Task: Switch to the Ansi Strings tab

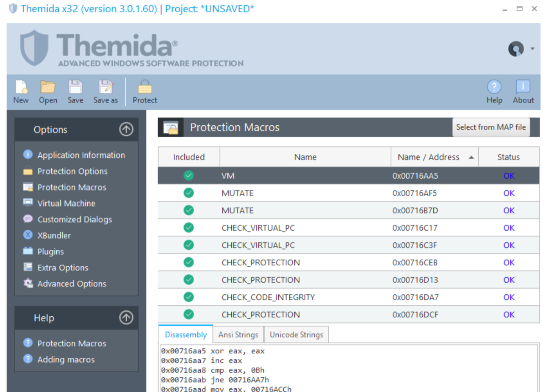Action: (x=238, y=334)
